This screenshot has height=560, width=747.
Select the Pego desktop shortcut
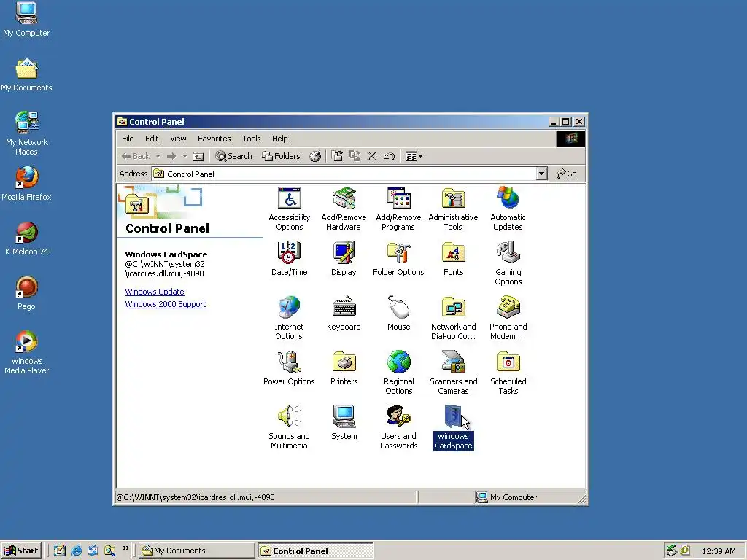pos(27,293)
